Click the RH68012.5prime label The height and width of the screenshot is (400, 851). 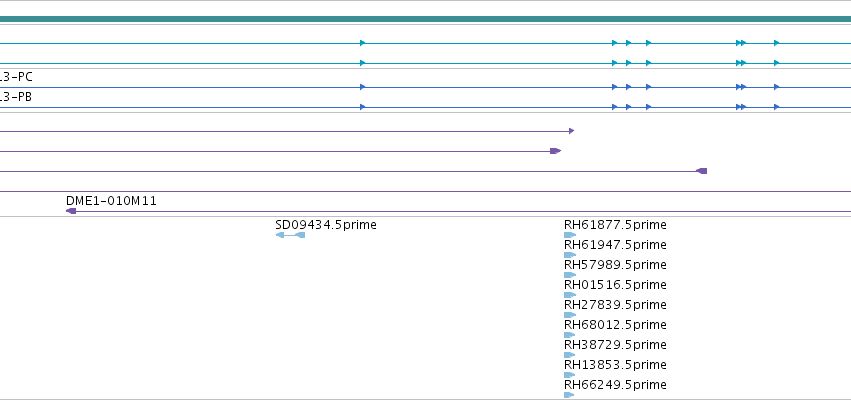615,325
